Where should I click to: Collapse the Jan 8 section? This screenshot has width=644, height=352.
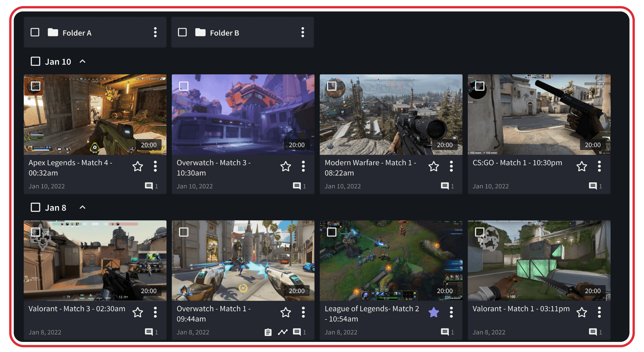point(82,207)
